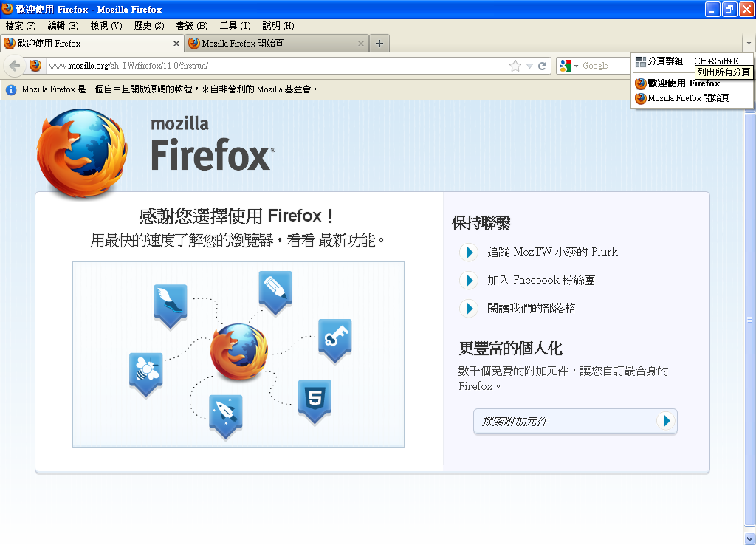Click the pencil icon in the feature graphic
The width and height of the screenshot is (756, 545).
pyautogui.click(x=275, y=293)
